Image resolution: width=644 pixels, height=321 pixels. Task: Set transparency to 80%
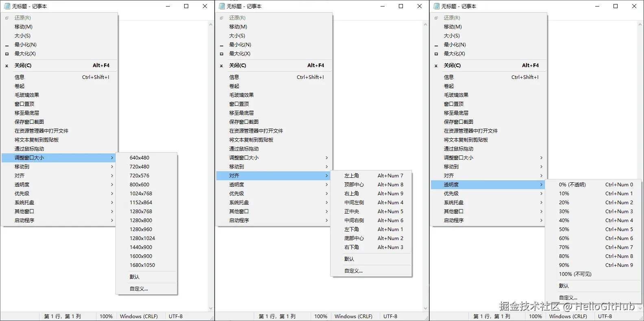point(594,256)
